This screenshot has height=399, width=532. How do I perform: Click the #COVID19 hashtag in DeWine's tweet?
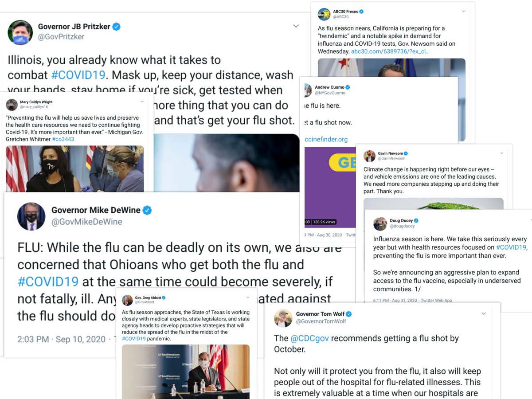48,282
